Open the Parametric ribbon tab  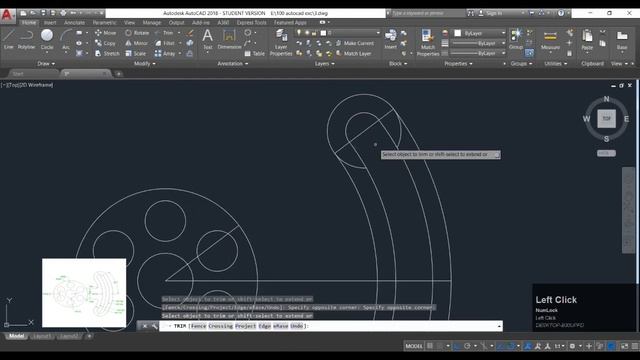pos(104,22)
